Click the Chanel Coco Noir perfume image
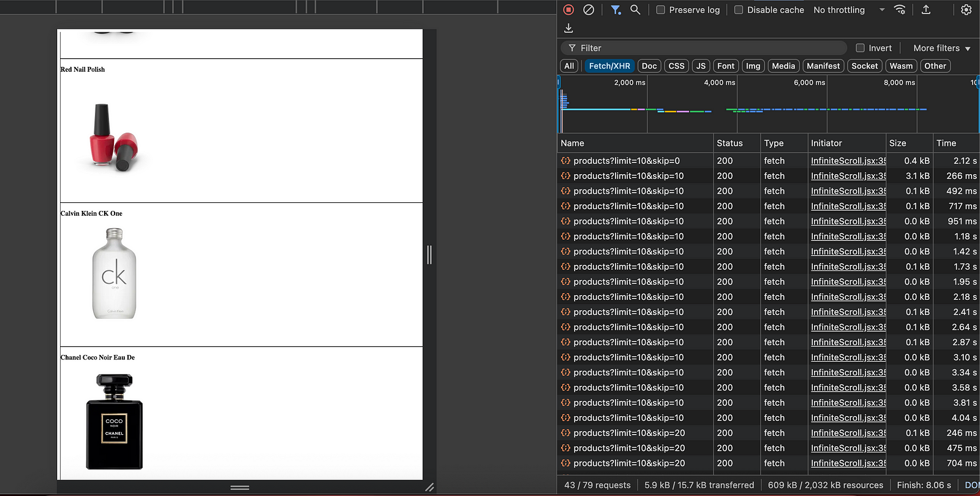Viewport: 980px width, 496px height. click(x=115, y=422)
